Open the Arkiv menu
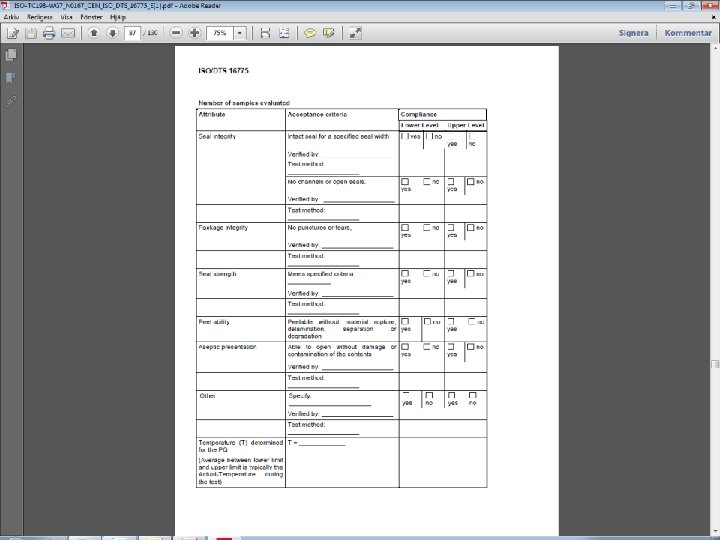 (11, 17)
